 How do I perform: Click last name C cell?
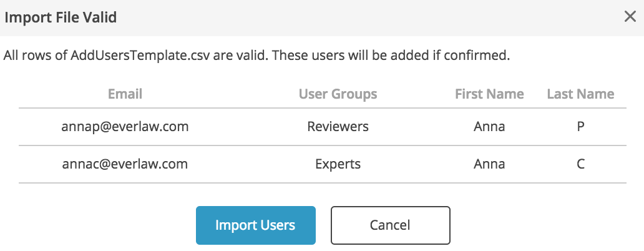pyautogui.click(x=580, y=164)
